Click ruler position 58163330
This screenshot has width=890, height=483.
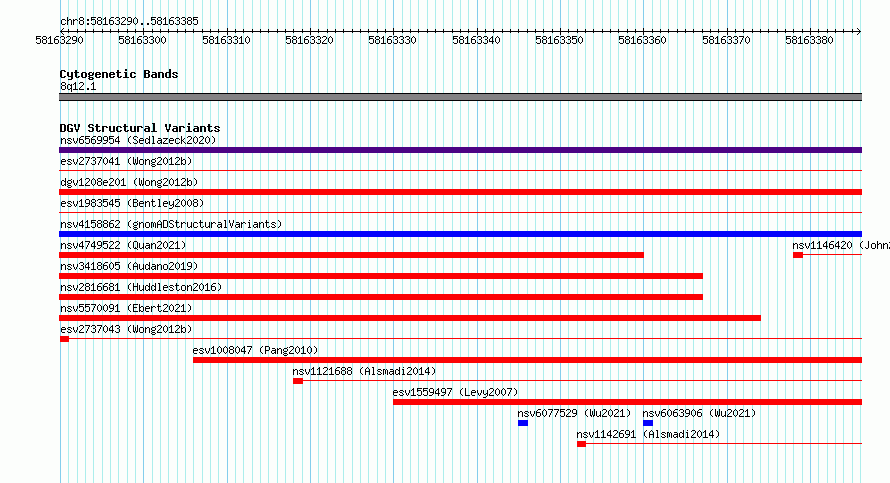(x=392, y=40)
